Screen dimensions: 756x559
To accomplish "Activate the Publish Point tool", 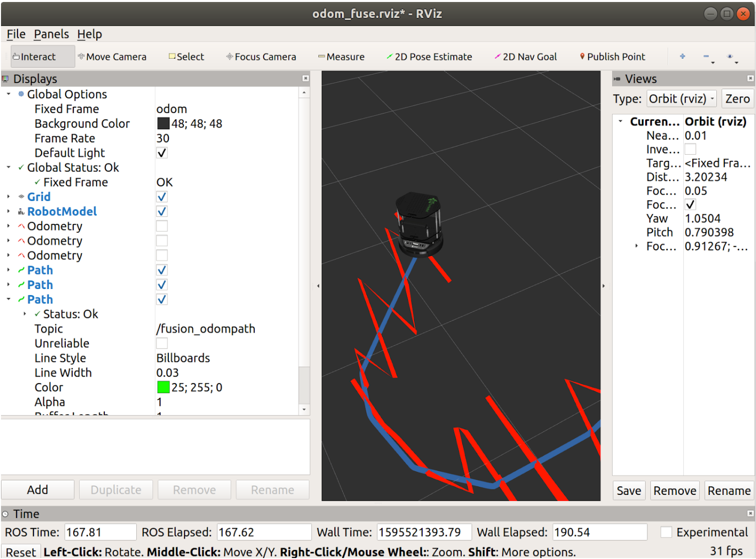I will click(x=612, y=56).
